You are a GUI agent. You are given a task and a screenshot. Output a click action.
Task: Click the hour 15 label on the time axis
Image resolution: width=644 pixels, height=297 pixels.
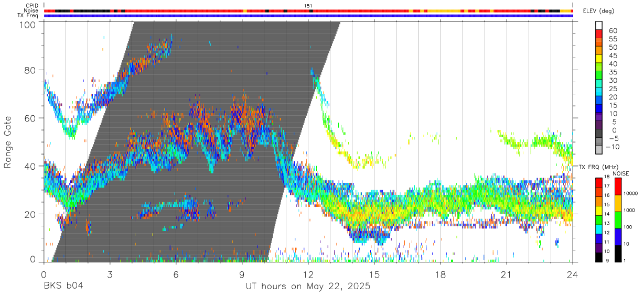click(x=374, y=274)
